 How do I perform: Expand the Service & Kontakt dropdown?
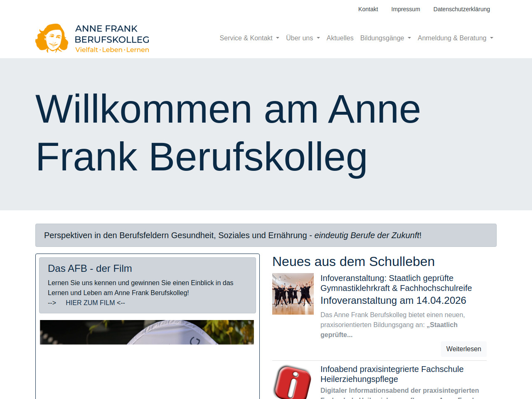(x=249, y=38)
